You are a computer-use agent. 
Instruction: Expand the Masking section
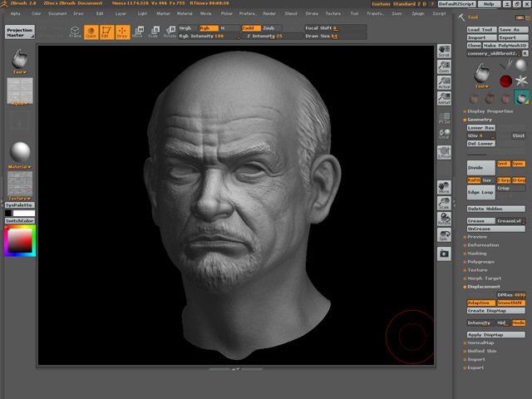pos(479,254)
